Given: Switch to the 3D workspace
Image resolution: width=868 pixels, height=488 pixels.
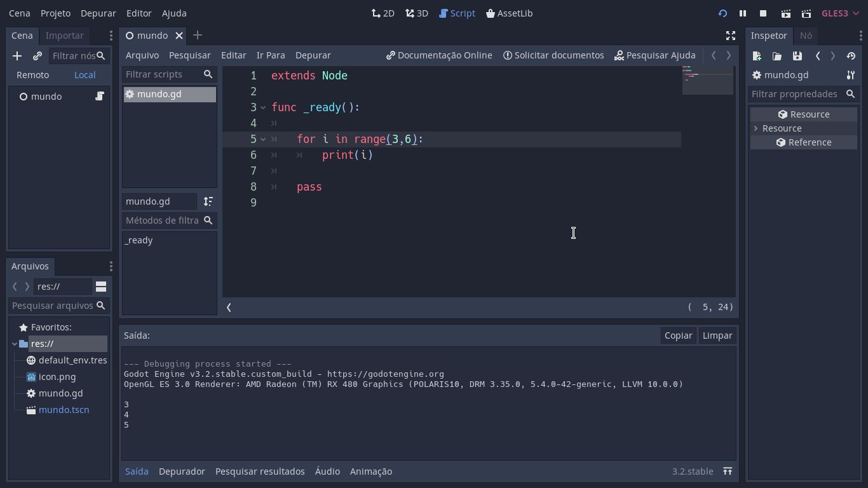Looking at the screenshot, I should 417,13.
